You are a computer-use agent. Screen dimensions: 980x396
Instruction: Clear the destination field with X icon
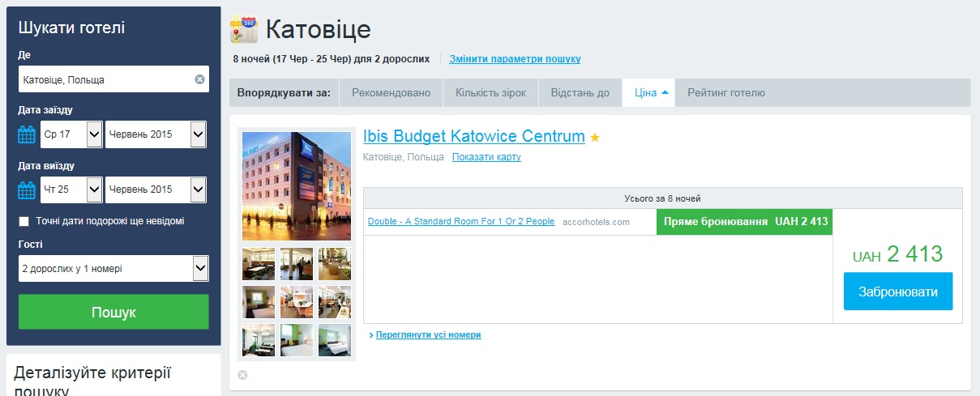pos(199,79)
